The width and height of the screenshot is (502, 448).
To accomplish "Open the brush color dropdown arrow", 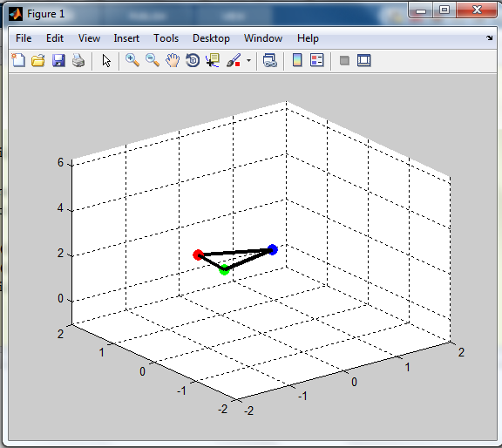I will click(248, 60).
